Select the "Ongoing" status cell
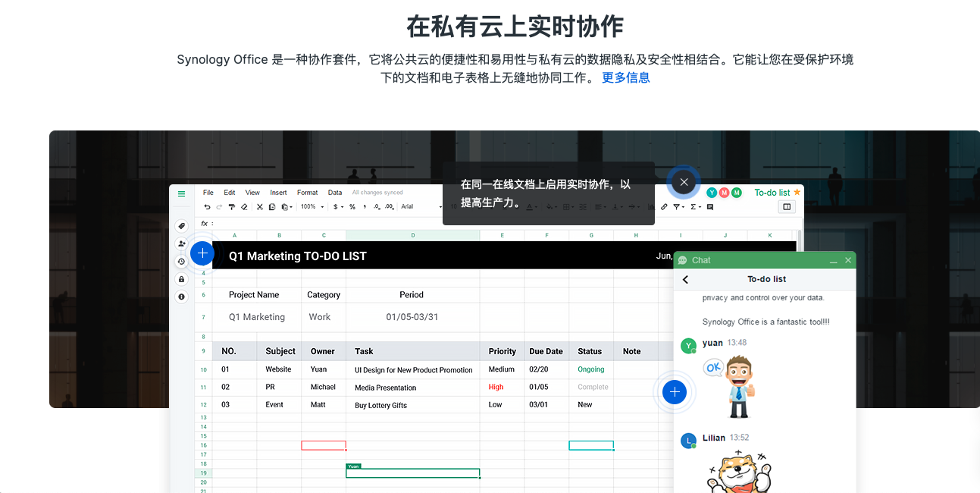980x493 pixels. coord(591,370)
